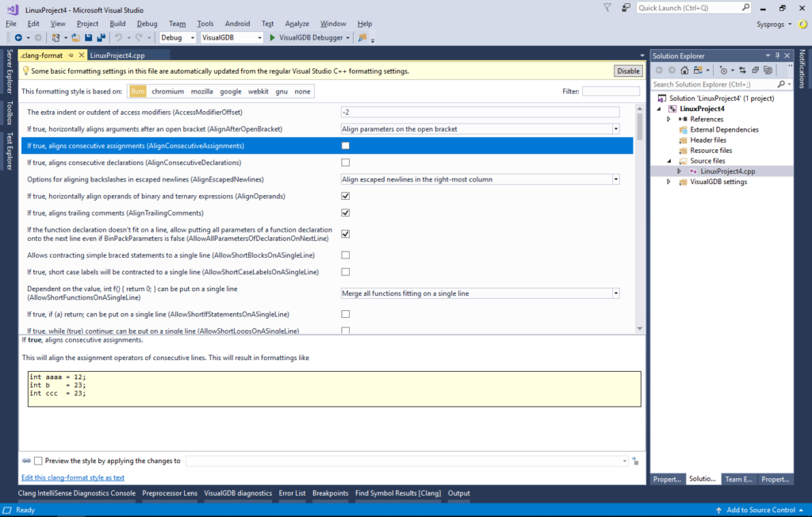Image resolution: width=812 pixels, height=517 pixels.
Task: Click the Home icon in Solution Explorer
Action: [684, 71]
